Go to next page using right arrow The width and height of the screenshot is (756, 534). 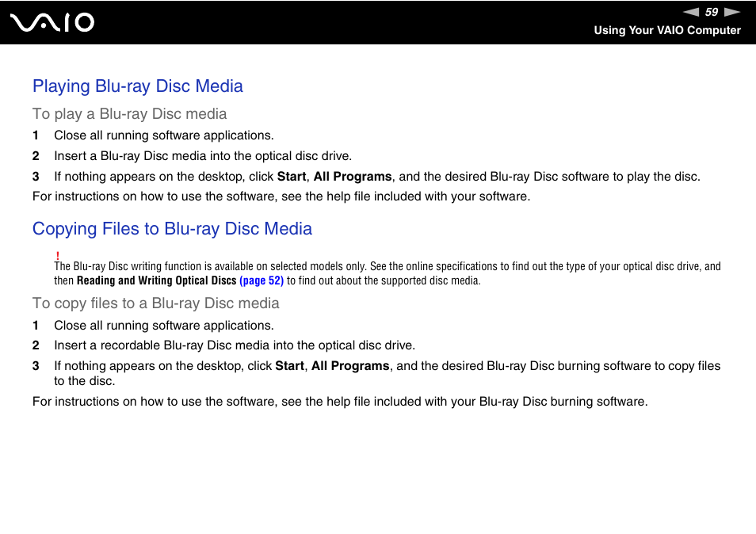pos(732,12)
